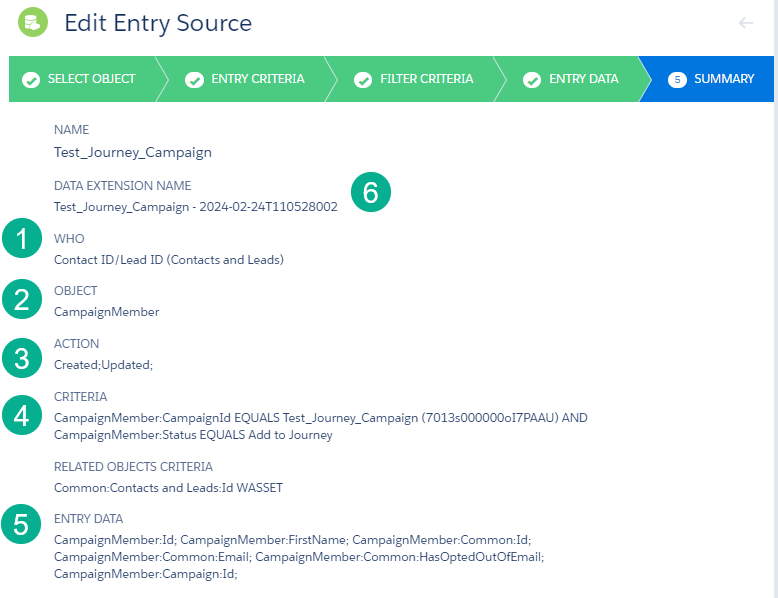
Task: Go to the Select Object step
Action: tap(91, 79)
